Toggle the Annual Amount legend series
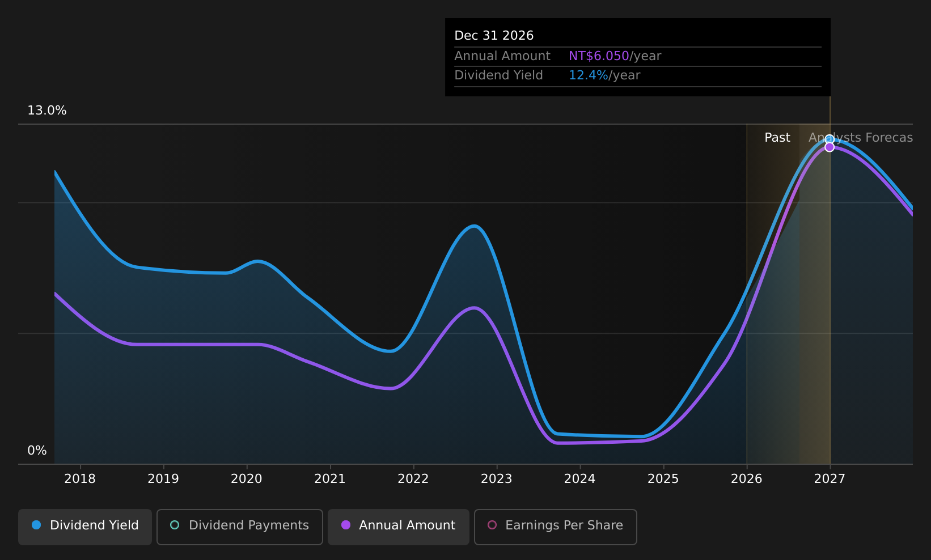931x560 pixels. (x=399, y=527)
